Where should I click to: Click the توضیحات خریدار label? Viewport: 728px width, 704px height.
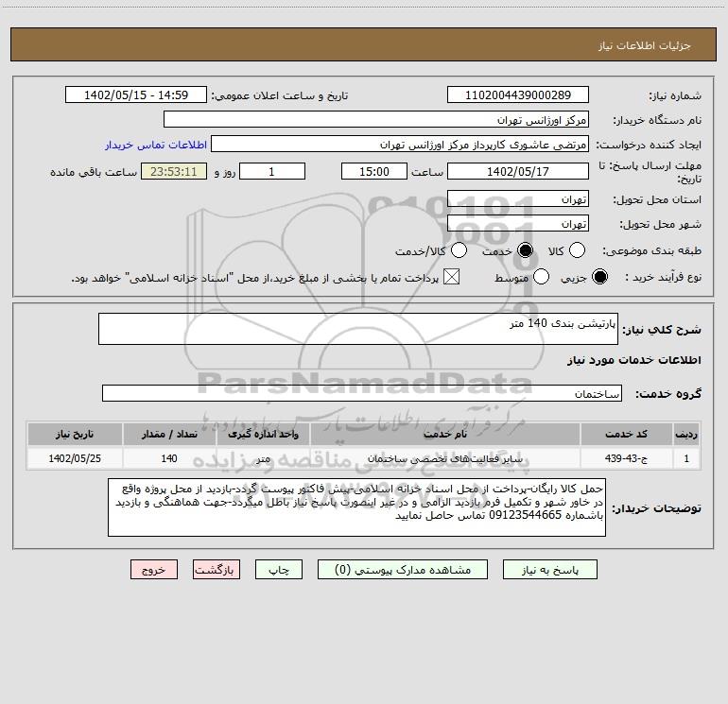[656, 508]
